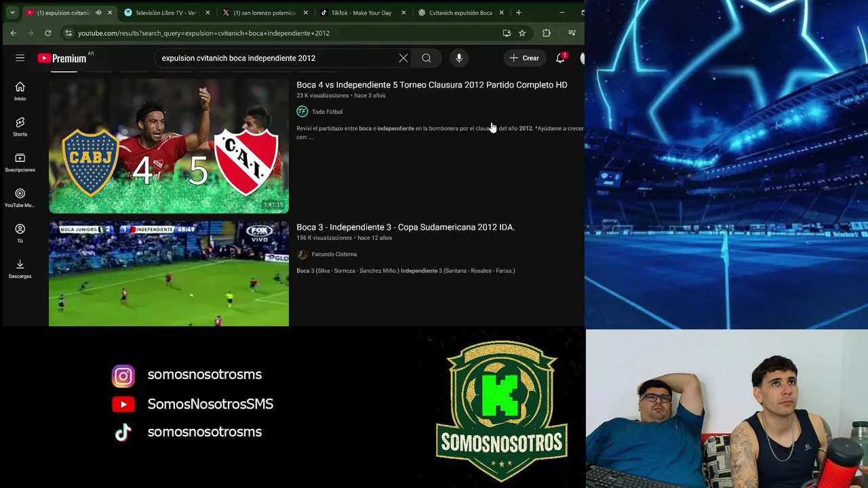
Task: Switch to the san lorenzo polemica X tab
Action: click(264, 12)
